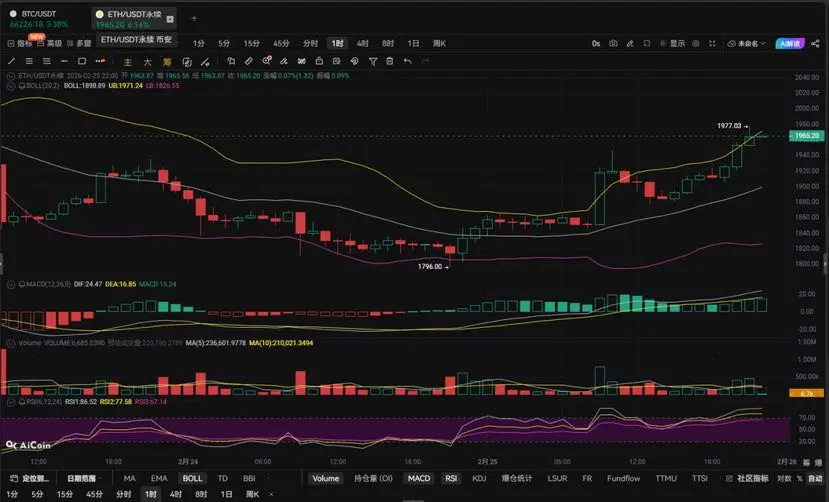Undo the last drawing action

click(407, 61)
